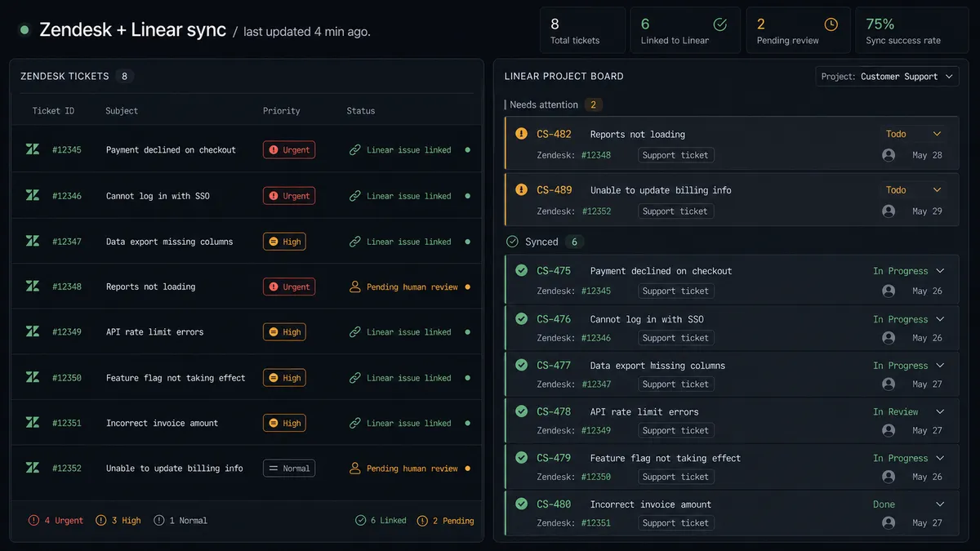The width and height of the screenshot is (980, 551).
Task: Click link icon on Payment declined row
Action: pyautogui.click(x=354, y=150)
